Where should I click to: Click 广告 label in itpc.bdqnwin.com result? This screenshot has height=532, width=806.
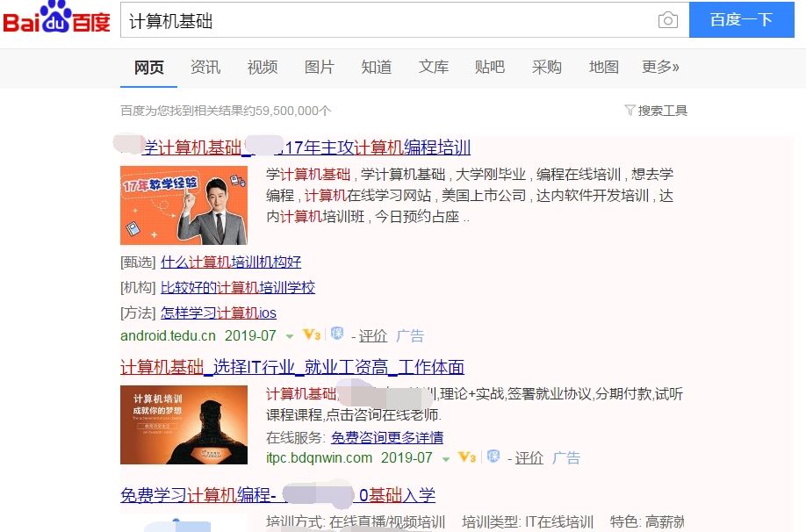566,457
